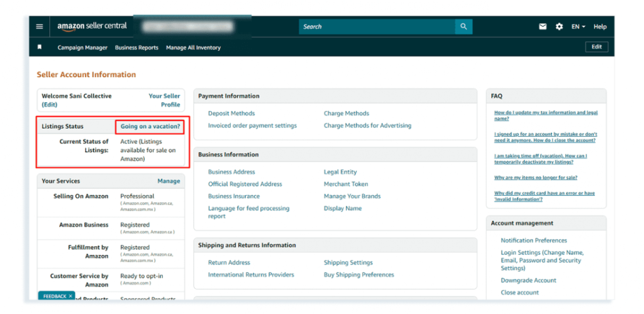Open Business Address

click(x=231, y=171)
